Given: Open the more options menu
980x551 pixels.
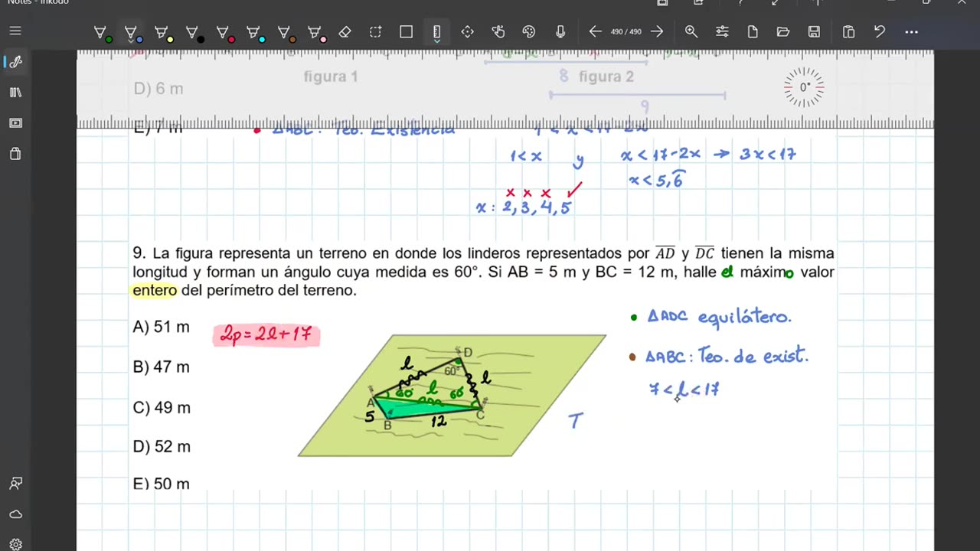Looking at the screenshot, I should [x=911, y=32].
